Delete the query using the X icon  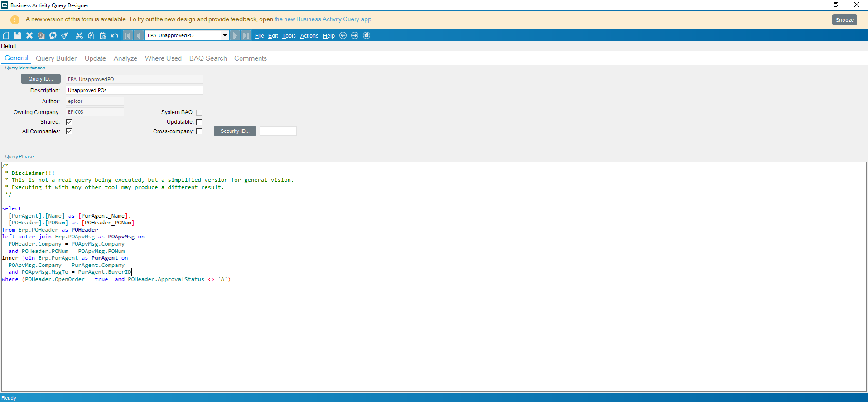(29, 35)
